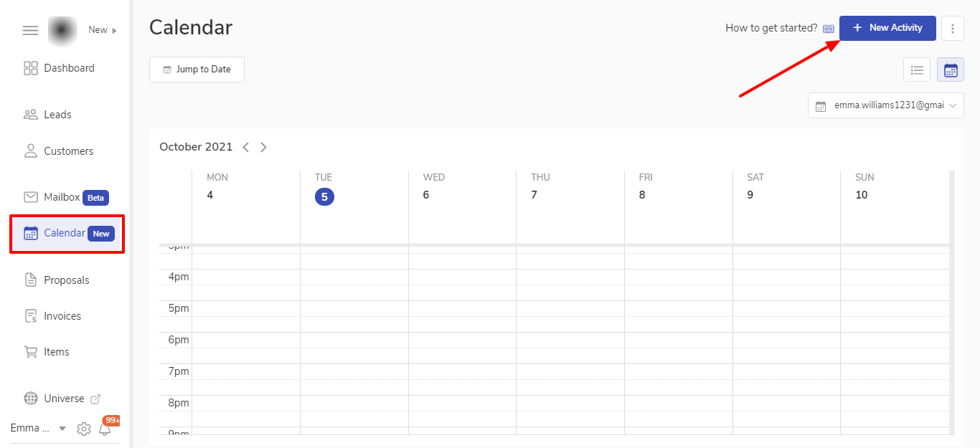This screenshot has width=980, height=448.
Task: Click the three-dot more options button
Action: pos(953,29)
